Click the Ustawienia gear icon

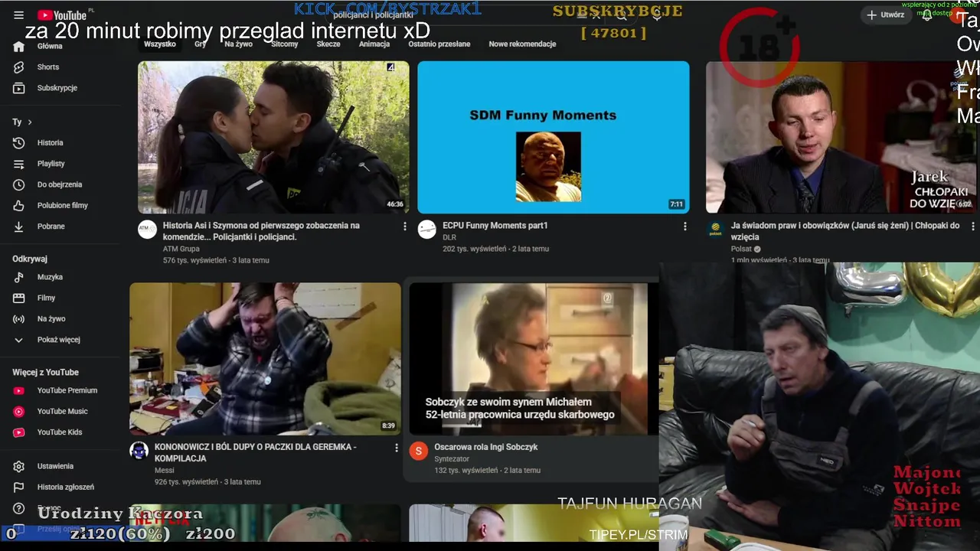pos(19,466)
